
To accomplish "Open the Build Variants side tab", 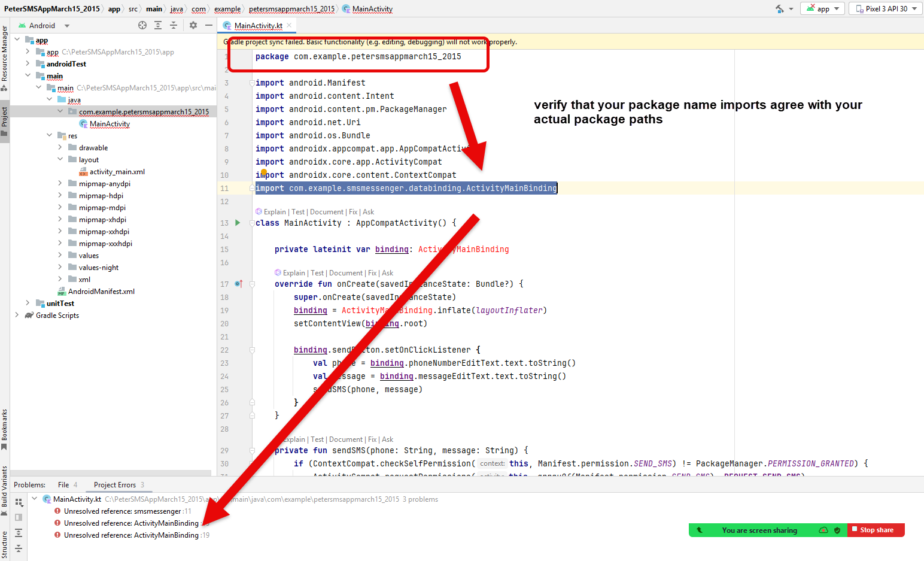I will [x=4, y=491].
